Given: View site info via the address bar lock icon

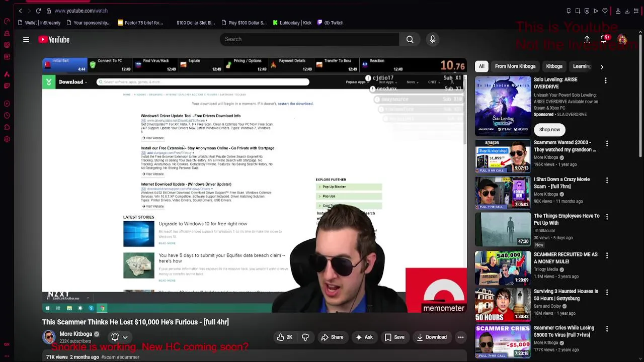Looking at the screenshot, I should point(48,11).
